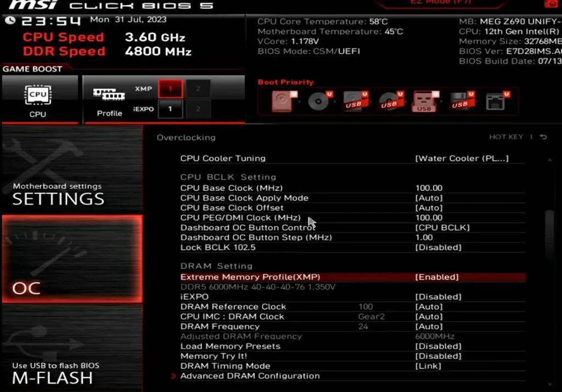
Task: Click the 'VCore: 1.178V' readout
Action: coord(288,41)
